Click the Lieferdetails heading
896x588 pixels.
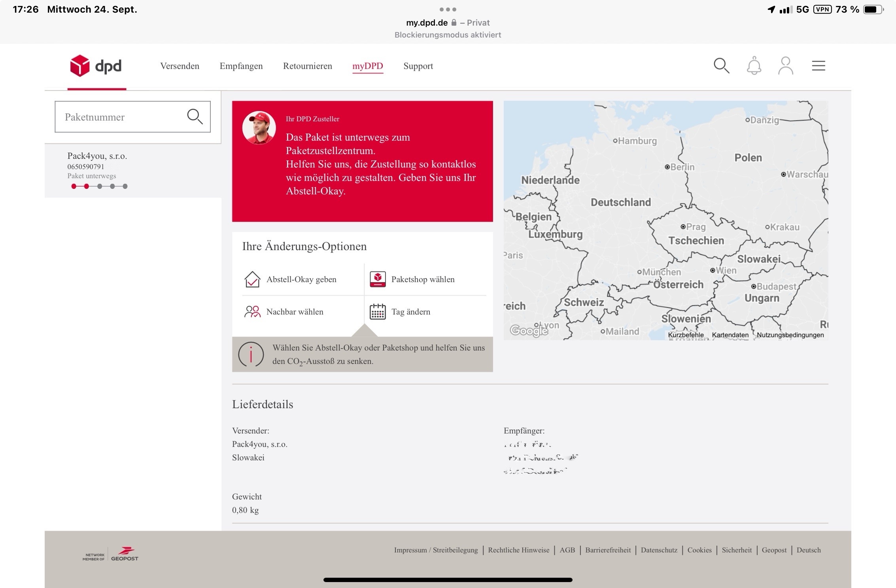pyautogui.click(x=263, y=404)
